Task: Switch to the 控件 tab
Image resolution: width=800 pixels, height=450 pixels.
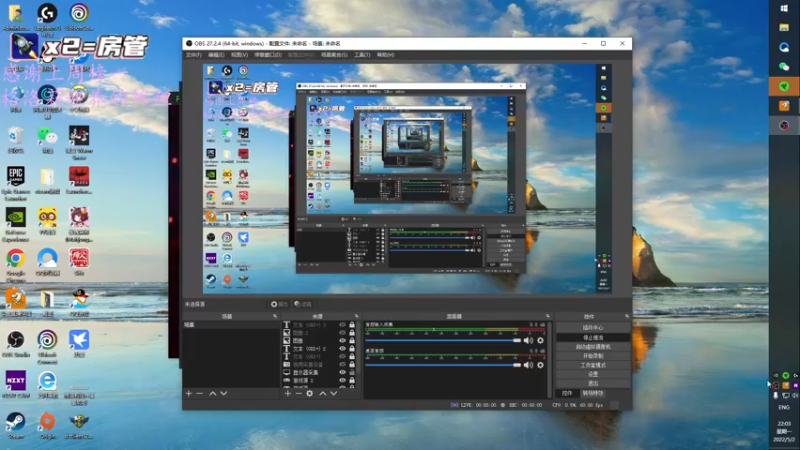Action: click(567, 393)
